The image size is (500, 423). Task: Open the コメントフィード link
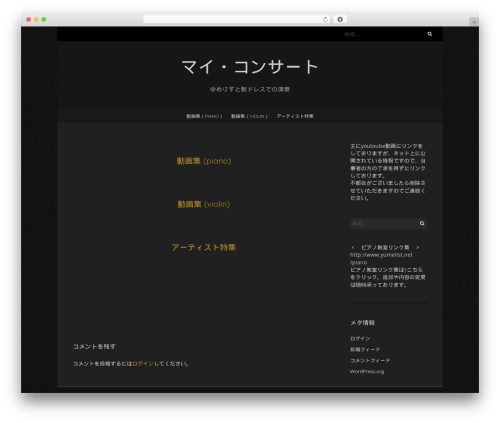click(370, 361)
